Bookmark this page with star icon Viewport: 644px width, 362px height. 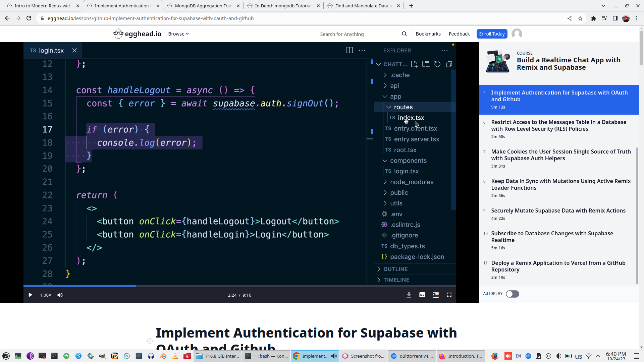point(580,18)
